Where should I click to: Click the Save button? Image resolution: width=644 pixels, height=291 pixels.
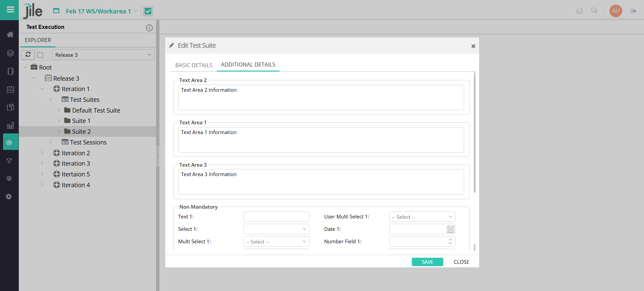point(427,262)
